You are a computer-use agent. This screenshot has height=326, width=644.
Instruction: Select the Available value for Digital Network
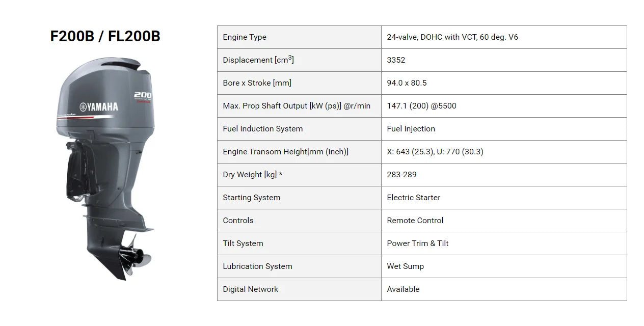coord(403,289)
